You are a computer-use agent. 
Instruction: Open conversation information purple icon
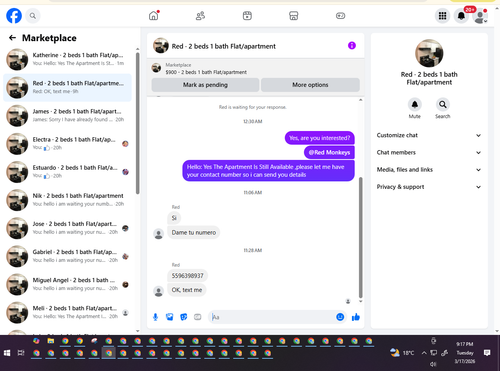click(x=352, y=46)
